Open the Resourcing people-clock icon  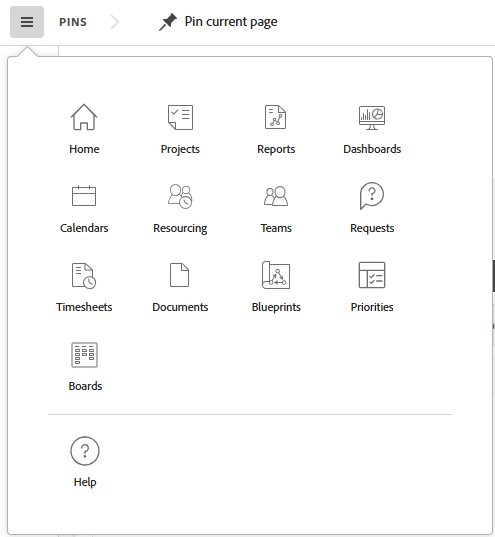(x=180, y=196)
